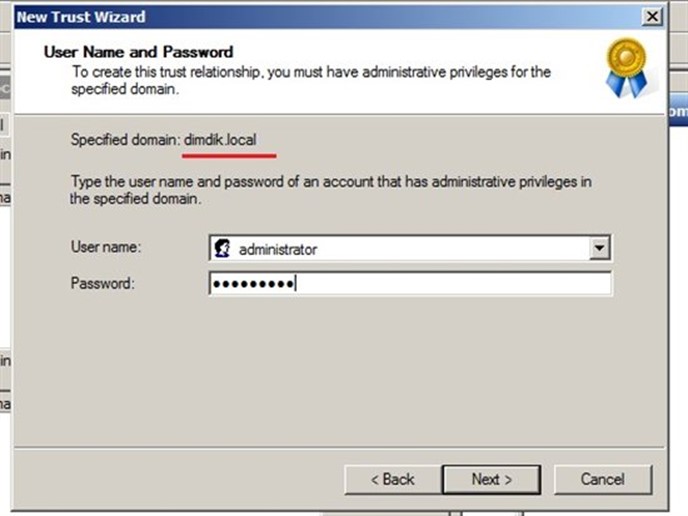Click the User Name and Password heading

click(x=138, y=52)
